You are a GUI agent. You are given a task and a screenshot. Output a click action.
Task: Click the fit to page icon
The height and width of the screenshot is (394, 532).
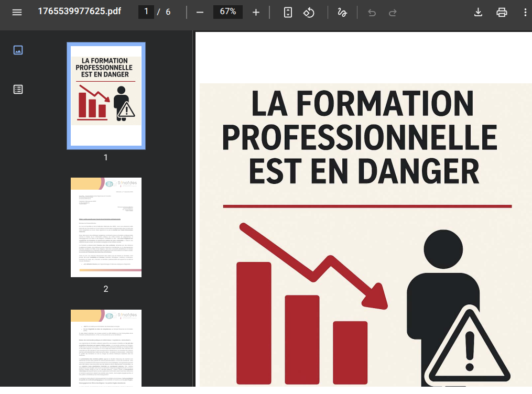(x=288, y=12)
